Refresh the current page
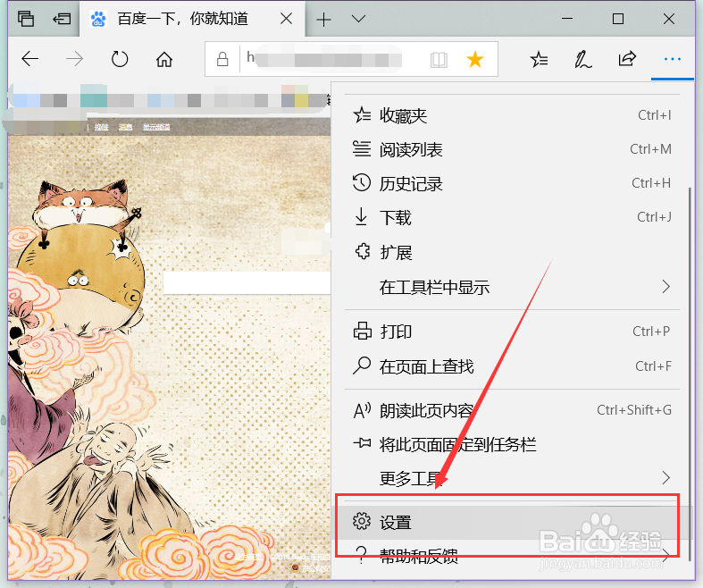 tap(120, 59)
